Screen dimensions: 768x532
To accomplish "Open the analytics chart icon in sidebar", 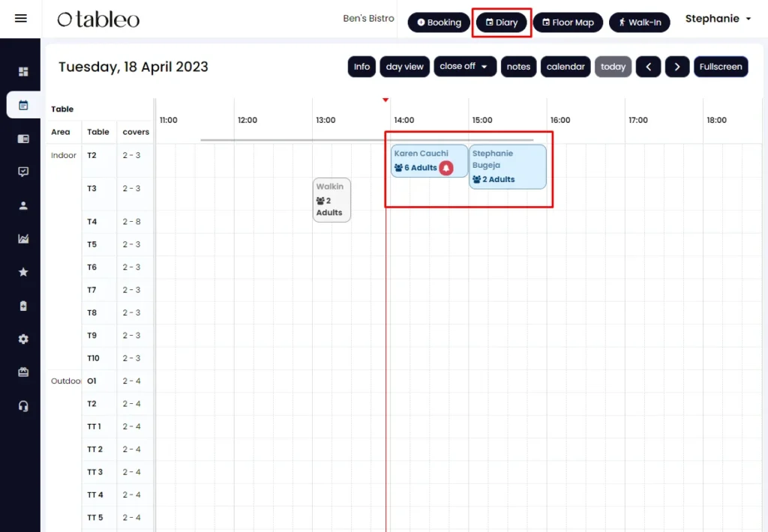I will [23, 239].
